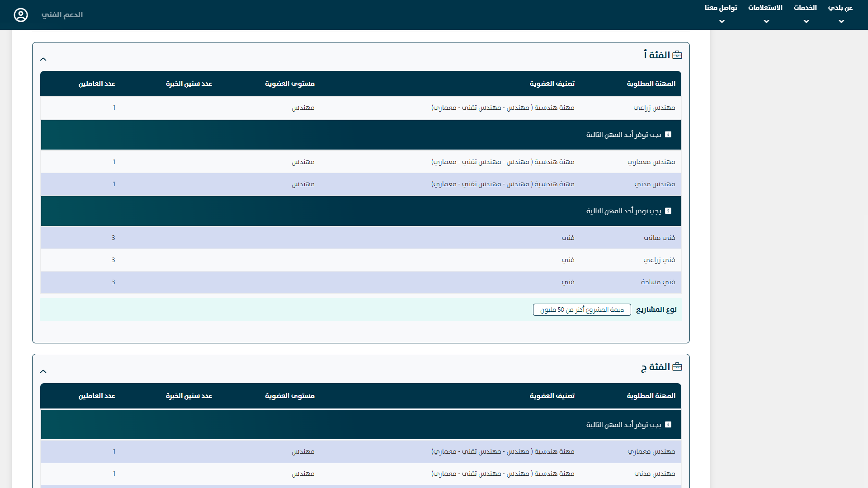Open the user profile icon

tap(21, 15)
